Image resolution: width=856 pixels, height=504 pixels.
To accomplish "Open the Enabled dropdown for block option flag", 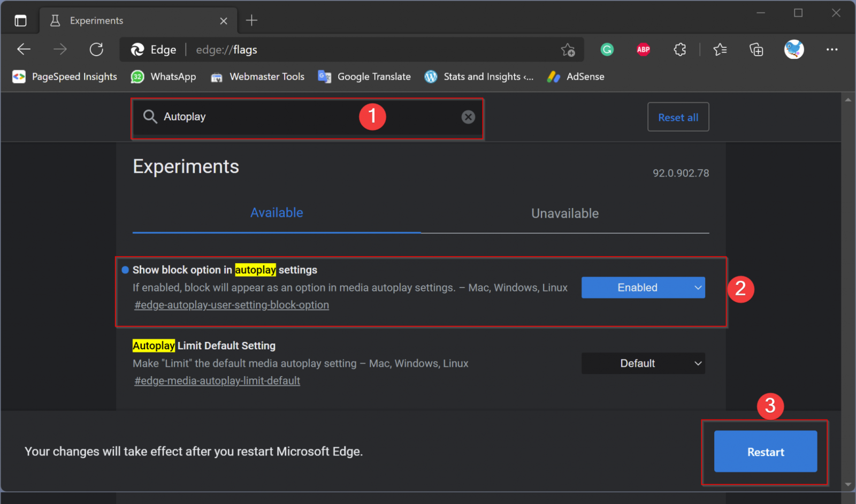I will 643,287.
